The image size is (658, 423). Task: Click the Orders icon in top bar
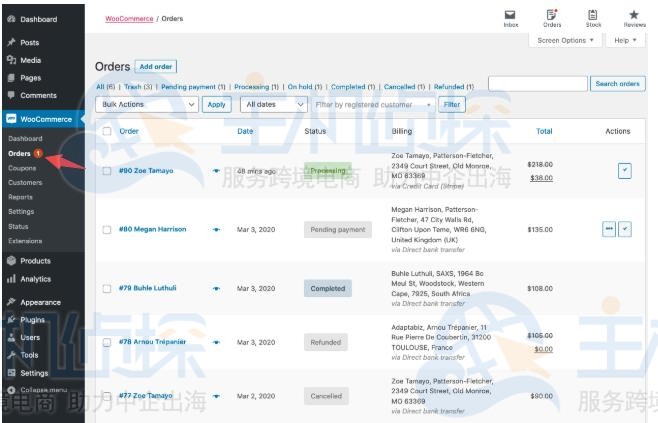(552, 17)
